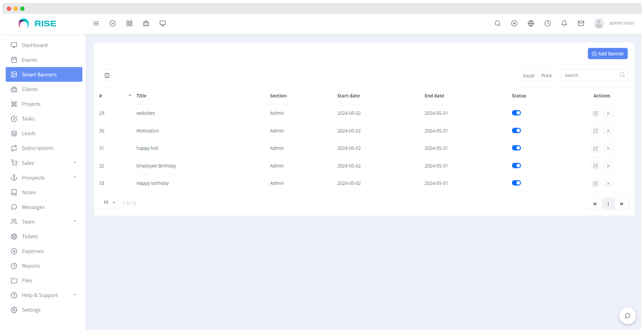Disable status toggle for Motivation banner
Image resolution: width=644 pixels, height=333 pixels.
516,130
